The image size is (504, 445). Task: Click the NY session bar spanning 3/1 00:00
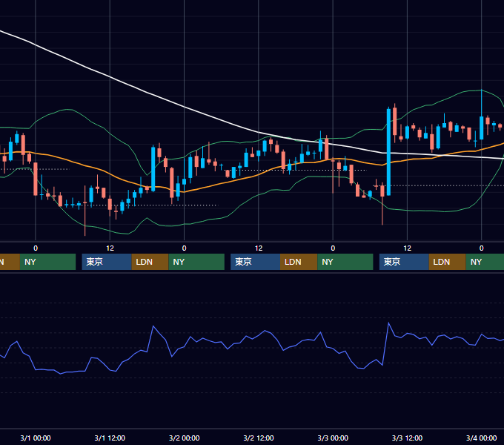click(47, 262)
